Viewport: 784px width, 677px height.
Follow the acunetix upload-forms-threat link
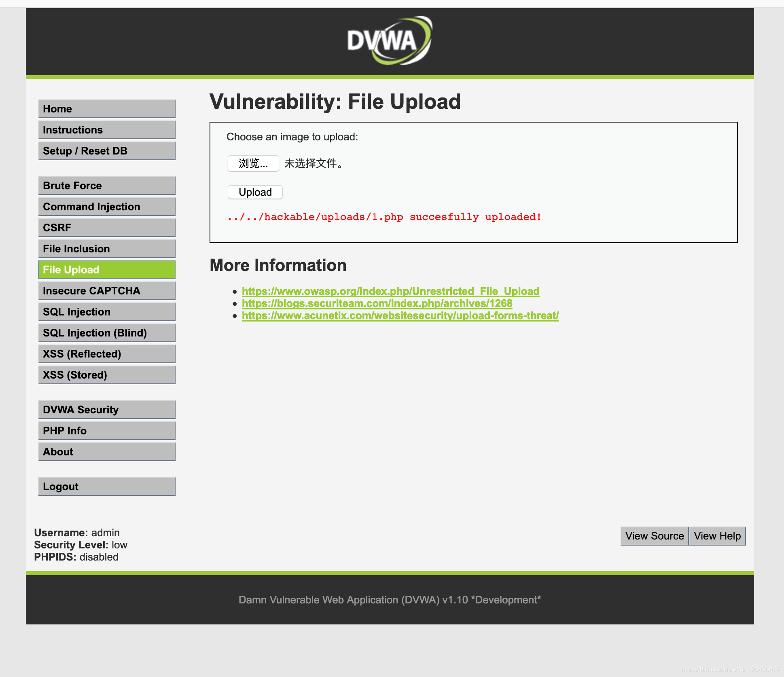pyautogui.click(x=400, y=315)
